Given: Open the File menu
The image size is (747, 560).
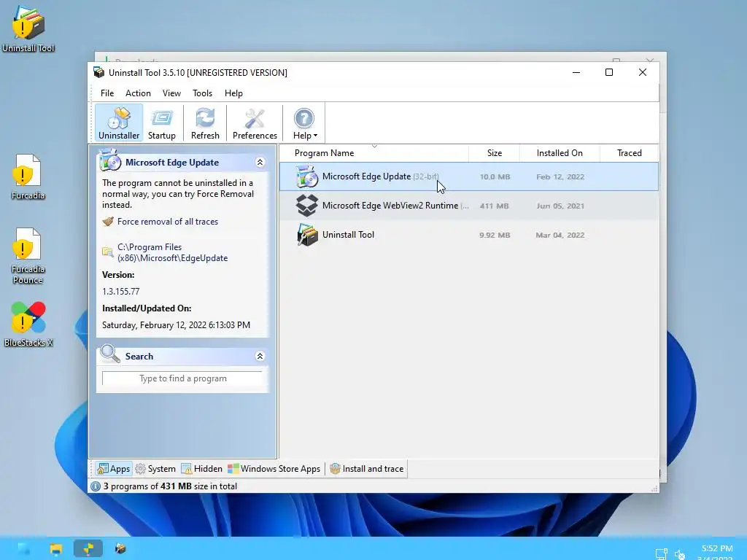Looking at the screenshot, I should pyautogui.click(x=107, y=93).
